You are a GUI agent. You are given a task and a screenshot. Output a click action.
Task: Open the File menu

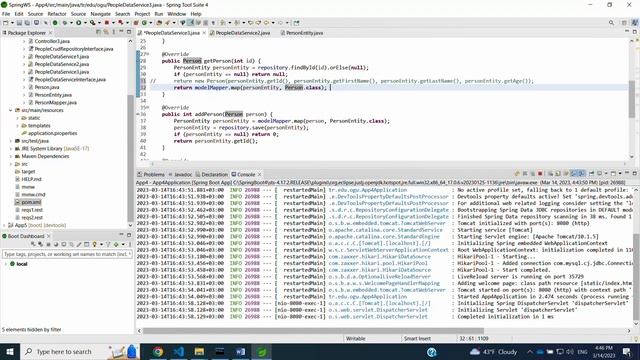(x=6, y=14)
